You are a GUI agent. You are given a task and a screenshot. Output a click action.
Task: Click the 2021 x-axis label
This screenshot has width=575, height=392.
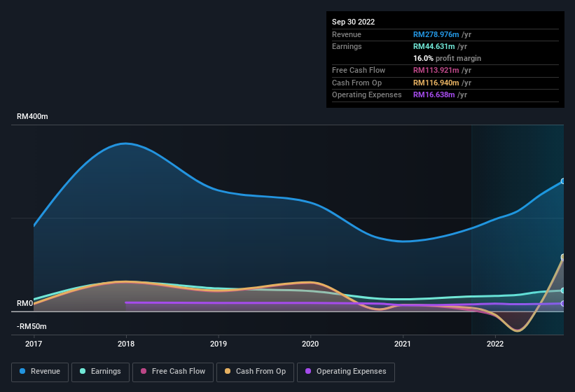pyautogui.click(x=403, y=344)
